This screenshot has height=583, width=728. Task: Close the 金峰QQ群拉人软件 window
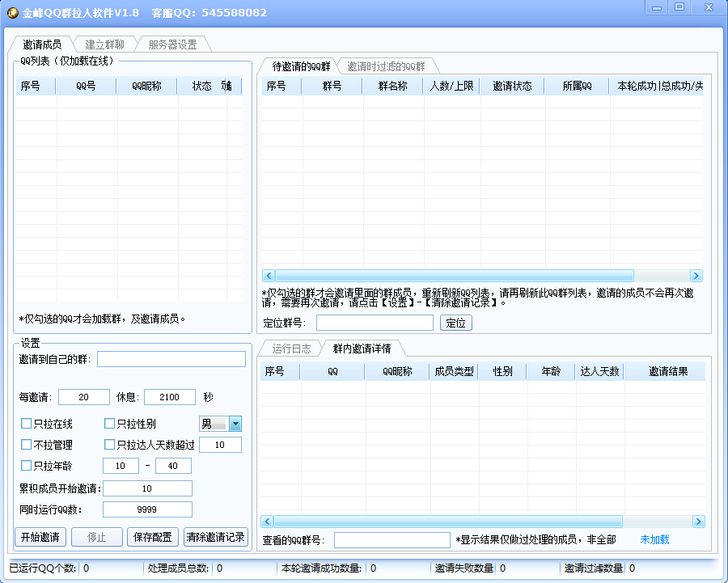click(709, 7)
